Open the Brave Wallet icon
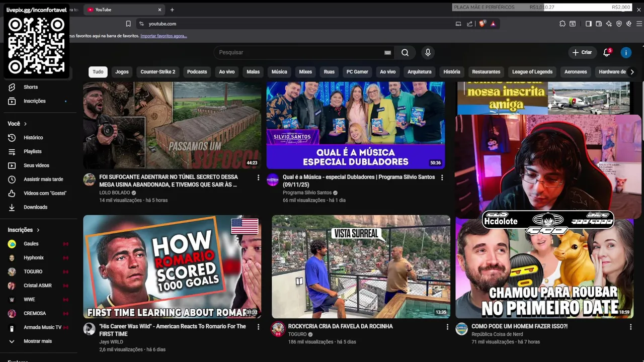Screen dimensions: 644x362 [599, 24]
